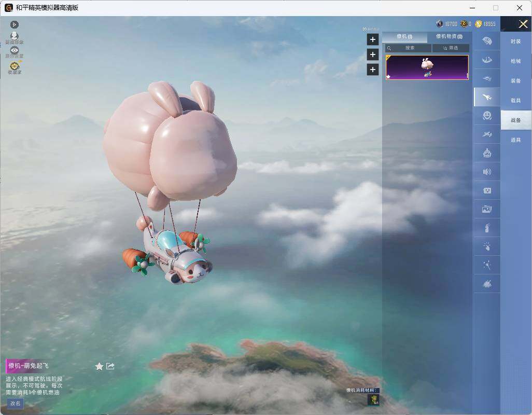Click the bottommost plus slot button
Screen dimensions: 532x415
point(372,70)
